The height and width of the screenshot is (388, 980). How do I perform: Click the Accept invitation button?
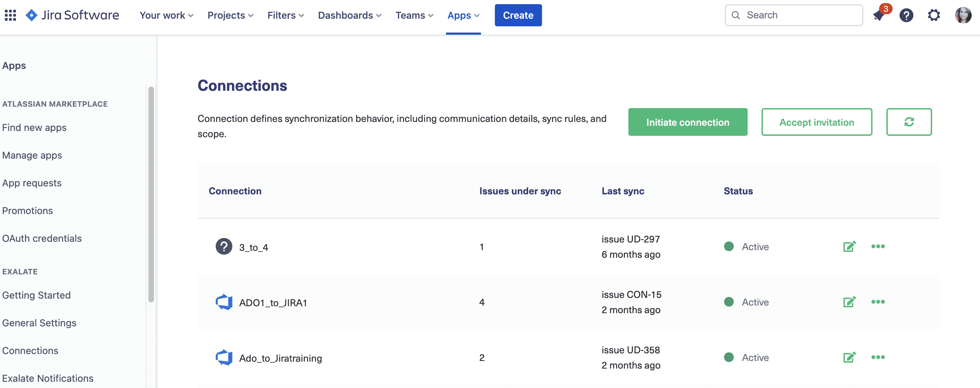817,122
